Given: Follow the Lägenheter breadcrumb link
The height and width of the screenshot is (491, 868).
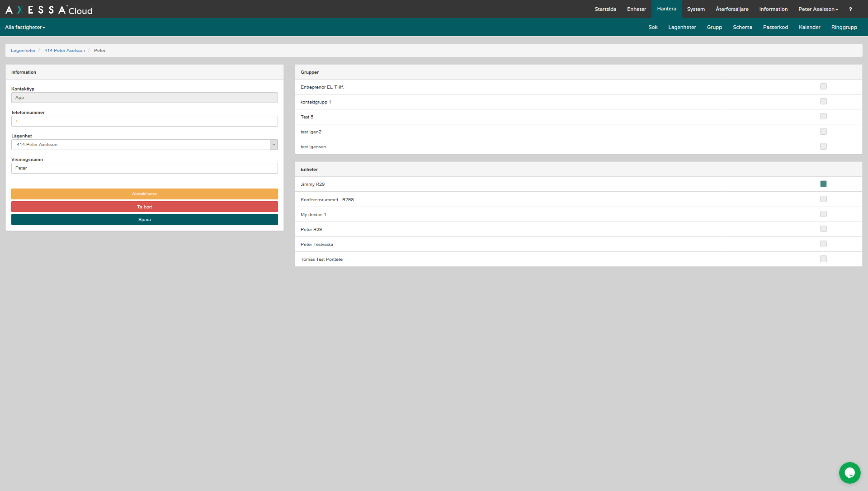Looking at the screenshot, I should [x=23, y=51].
